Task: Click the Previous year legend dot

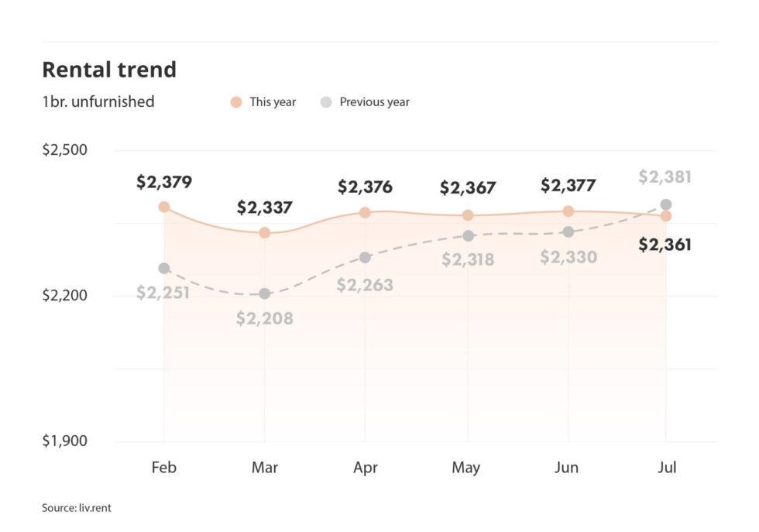Action: (x=326, y=102)
